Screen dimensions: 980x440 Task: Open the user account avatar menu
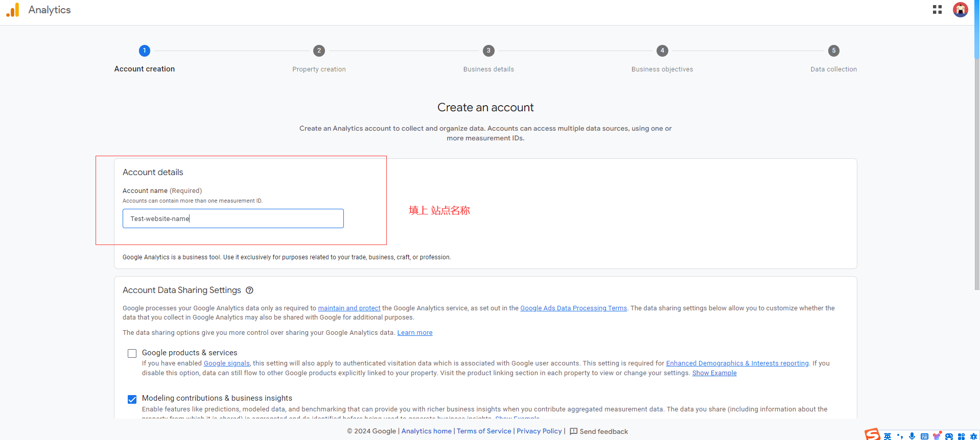(x=960, y=10)
